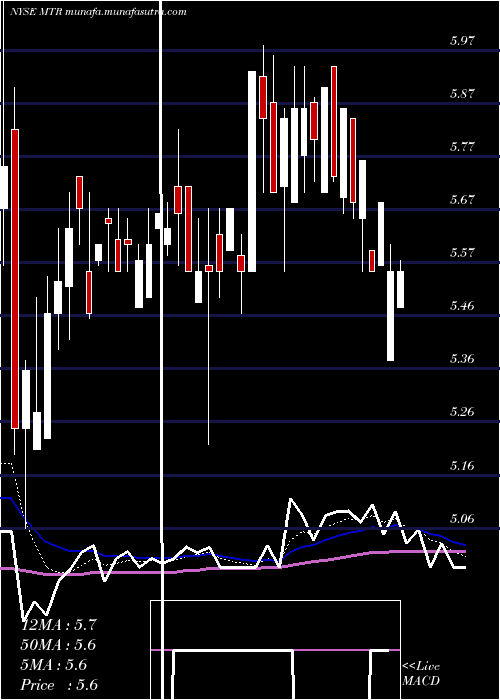
Task: Click the <<Live MACD label
Action: point(421,673)
